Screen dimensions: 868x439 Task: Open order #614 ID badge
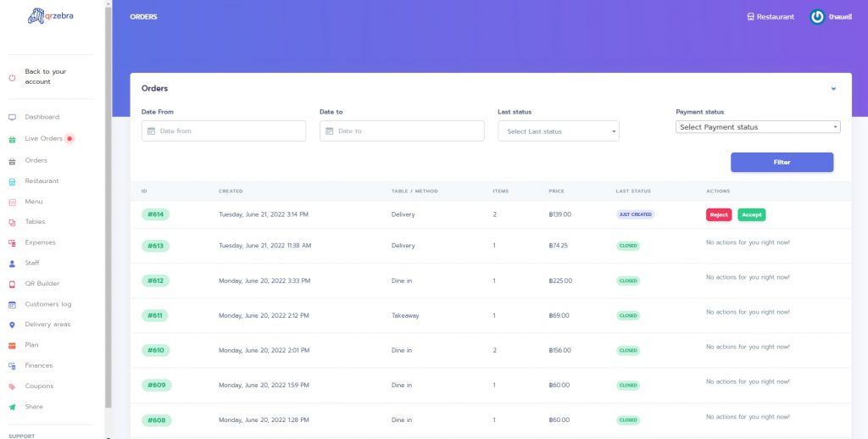point(156,214)
